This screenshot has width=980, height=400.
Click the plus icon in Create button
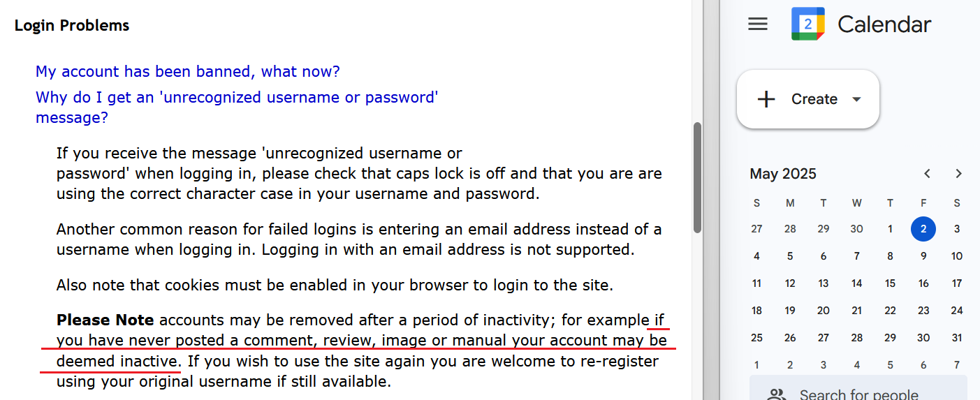click(x=766, y=99)
